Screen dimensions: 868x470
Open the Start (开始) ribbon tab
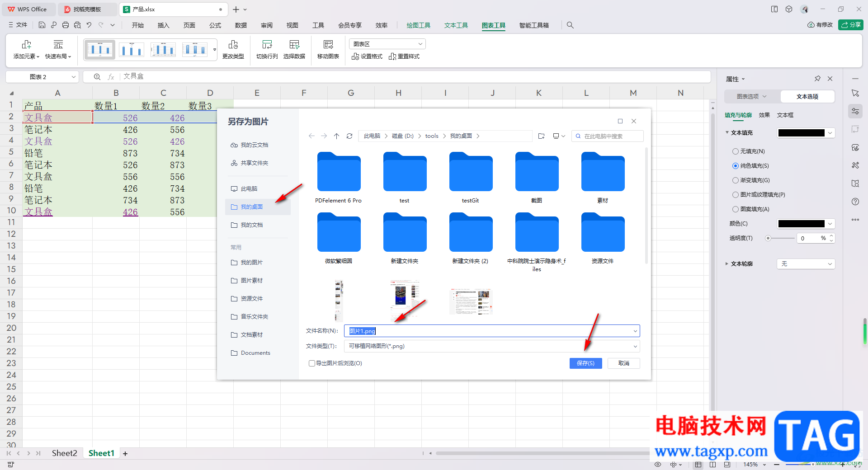(138, 25)
